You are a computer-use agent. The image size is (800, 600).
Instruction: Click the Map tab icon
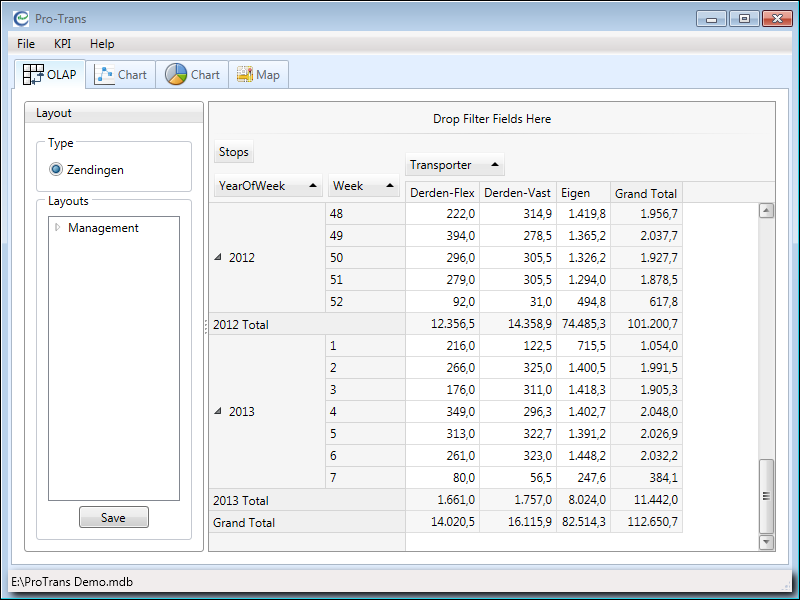[244, 75]
